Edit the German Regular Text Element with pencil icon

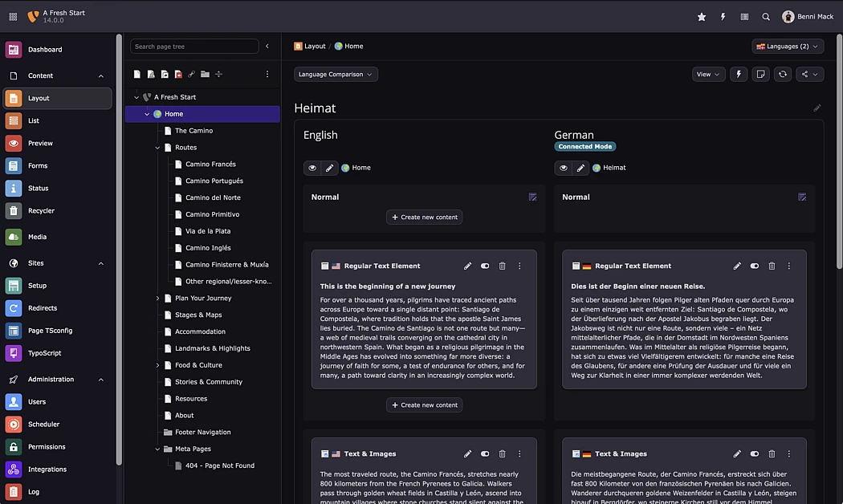click(x=737, y=266)
